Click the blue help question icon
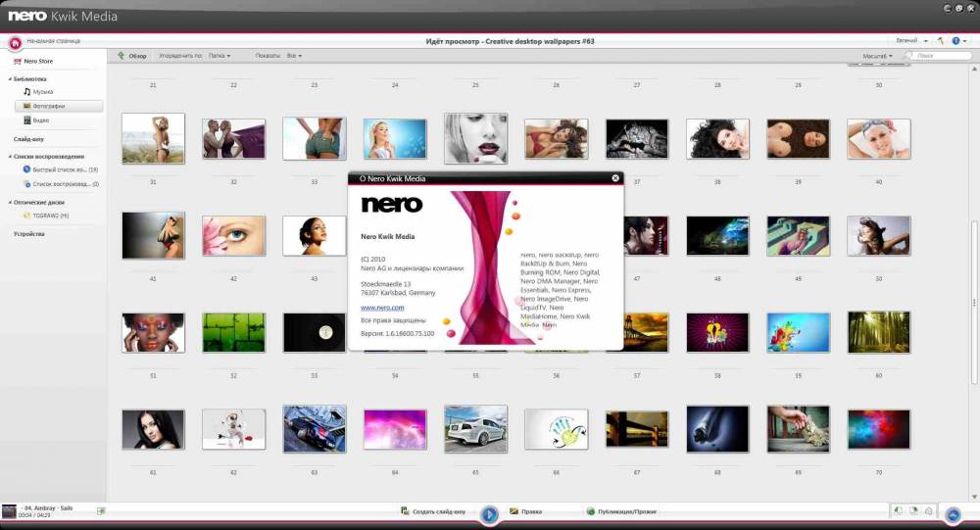The image size is (980, 530). tap(955, 40)
